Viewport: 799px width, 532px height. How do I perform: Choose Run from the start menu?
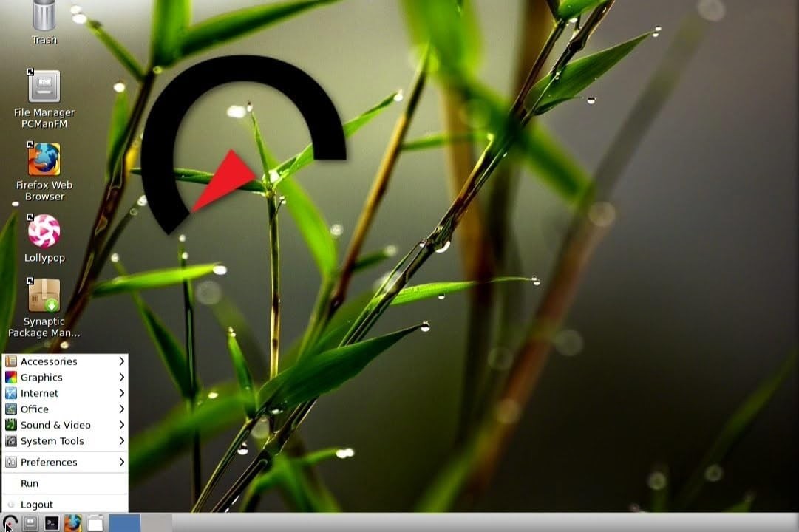coord(65,483)
